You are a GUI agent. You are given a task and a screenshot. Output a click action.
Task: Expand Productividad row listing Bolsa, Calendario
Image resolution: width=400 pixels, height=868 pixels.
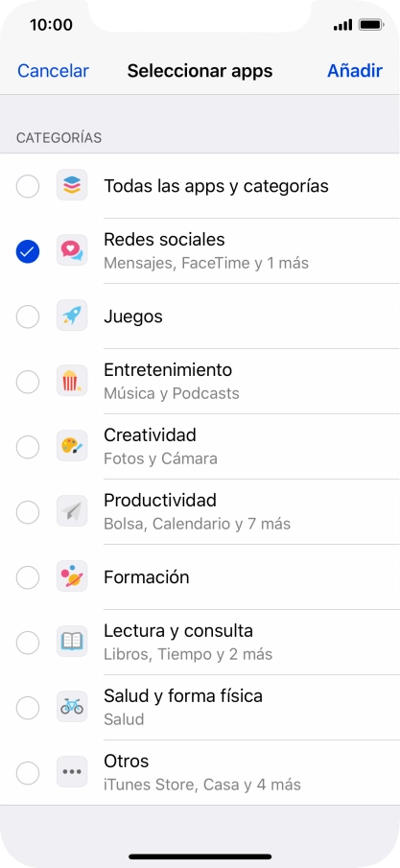pos(200,512)
